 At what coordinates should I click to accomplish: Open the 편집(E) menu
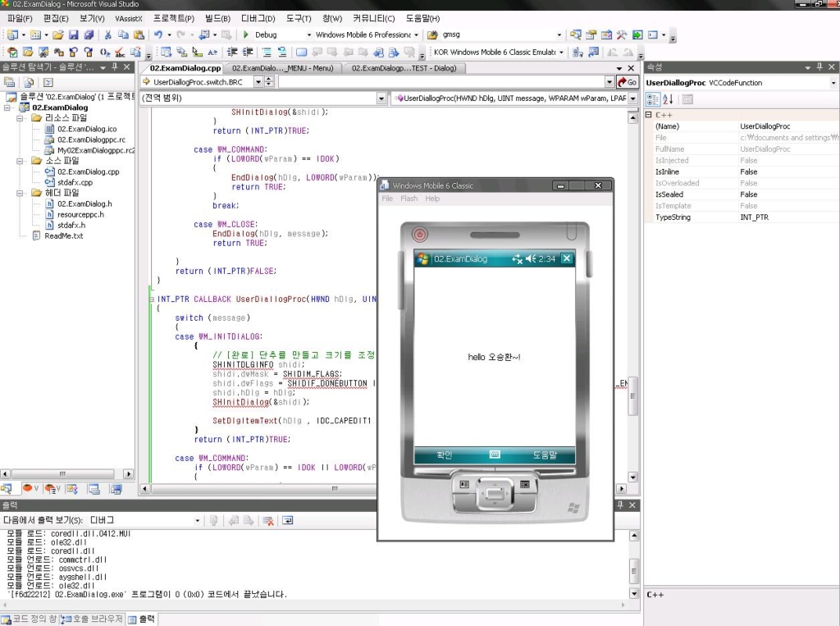click(x=56, y=18)
